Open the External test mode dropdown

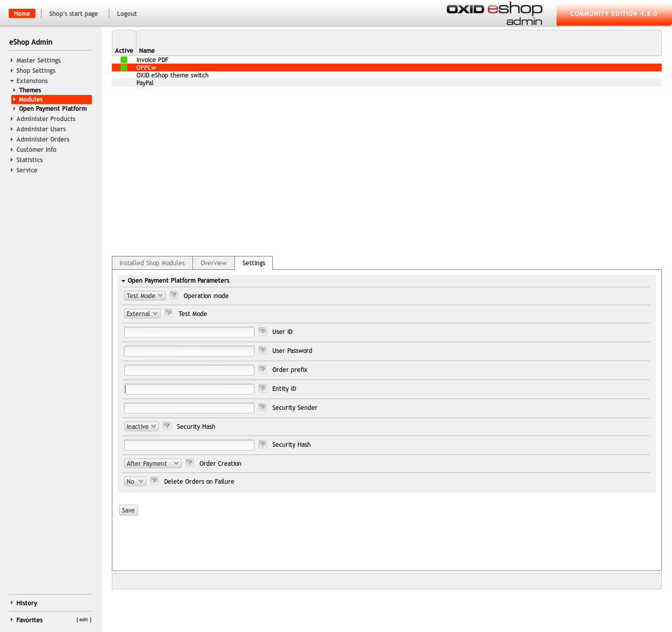click(x=142, y=313)
